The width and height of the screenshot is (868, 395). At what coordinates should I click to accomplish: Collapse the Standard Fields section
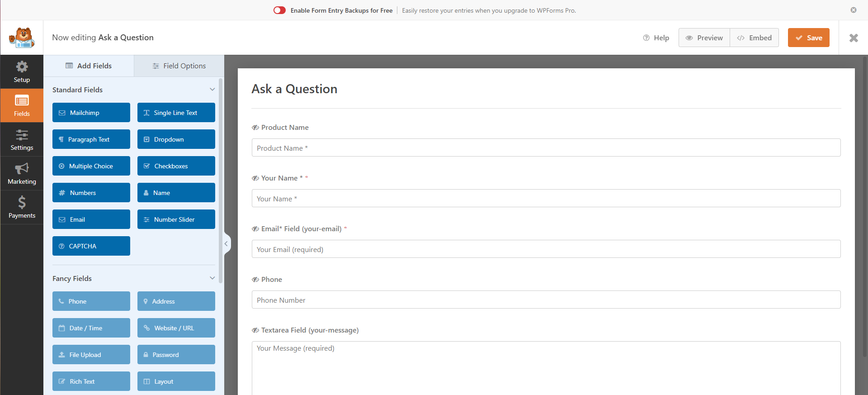pyautogui.click(x=212, y=90)
